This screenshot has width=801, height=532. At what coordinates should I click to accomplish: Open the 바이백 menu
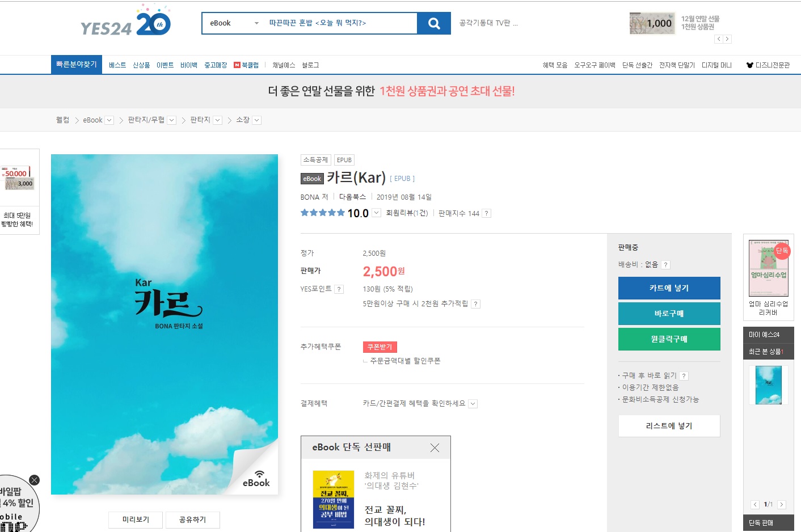click(x=189, y=65)
